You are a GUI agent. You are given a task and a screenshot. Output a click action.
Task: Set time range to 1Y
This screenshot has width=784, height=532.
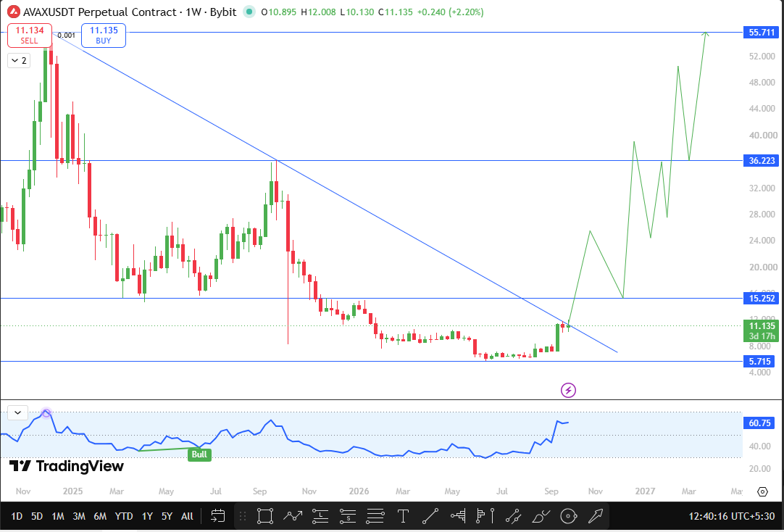pos(147,516)
